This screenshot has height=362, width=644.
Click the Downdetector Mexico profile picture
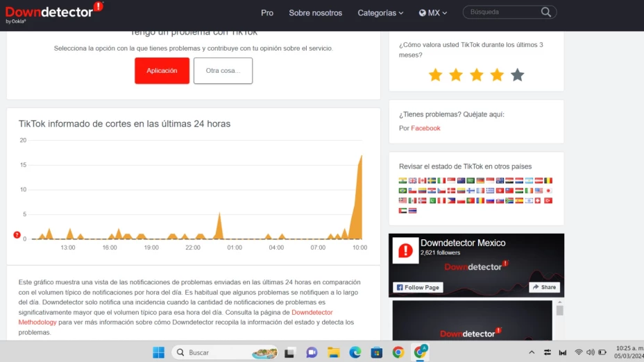405,250
